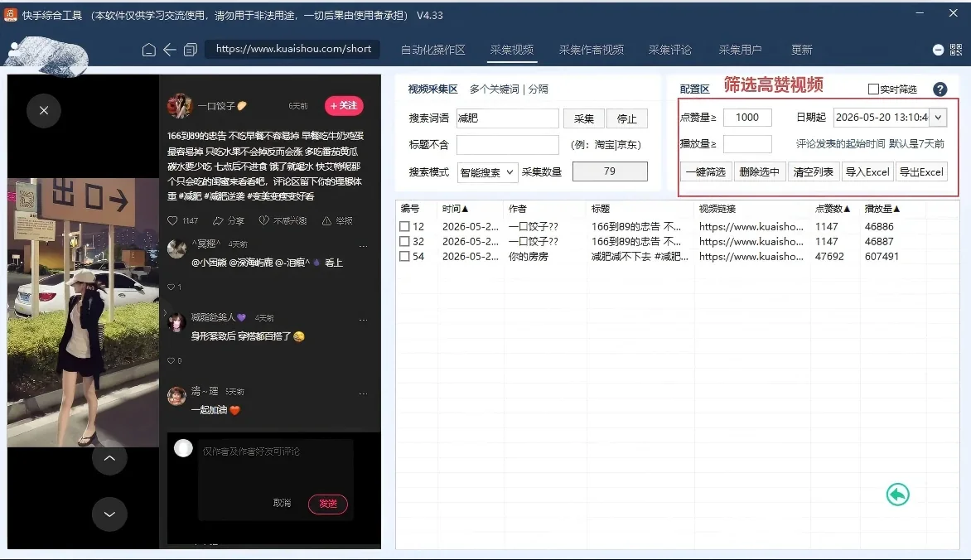
Task: Follow author with +关注 button
Action: click(x=344, y=106)
